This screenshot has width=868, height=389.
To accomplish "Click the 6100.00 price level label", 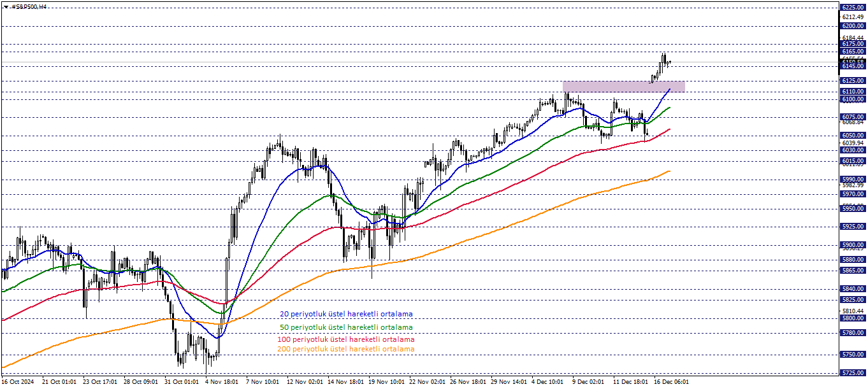I will click(x=853, y=99).
